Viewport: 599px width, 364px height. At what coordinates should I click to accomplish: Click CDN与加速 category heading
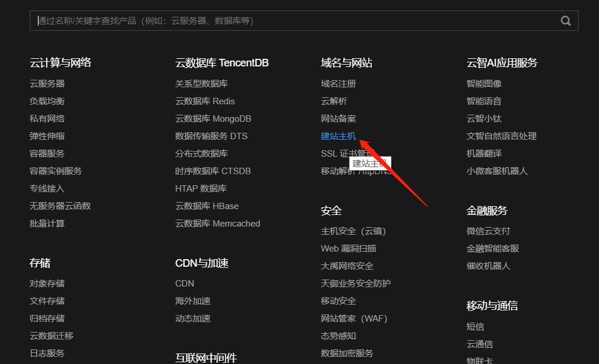(202, 263)
